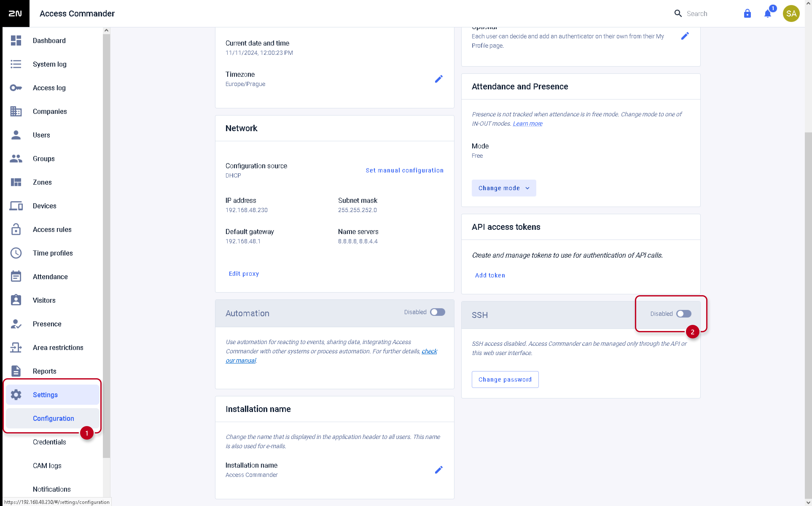Click the Companies building icon
Image resolution: width=812 pixels, height=506 pixels.
tap(16, 112)
